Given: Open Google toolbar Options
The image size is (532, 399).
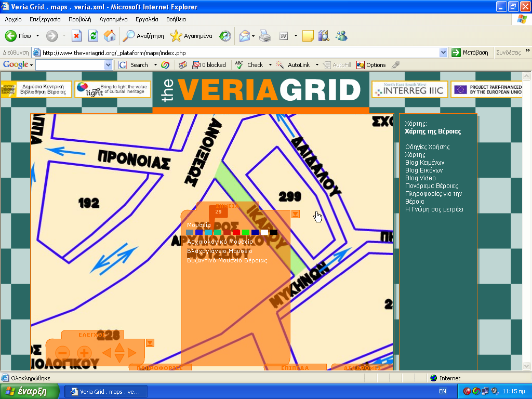Looking at the screenshot, I should point(371,65).
